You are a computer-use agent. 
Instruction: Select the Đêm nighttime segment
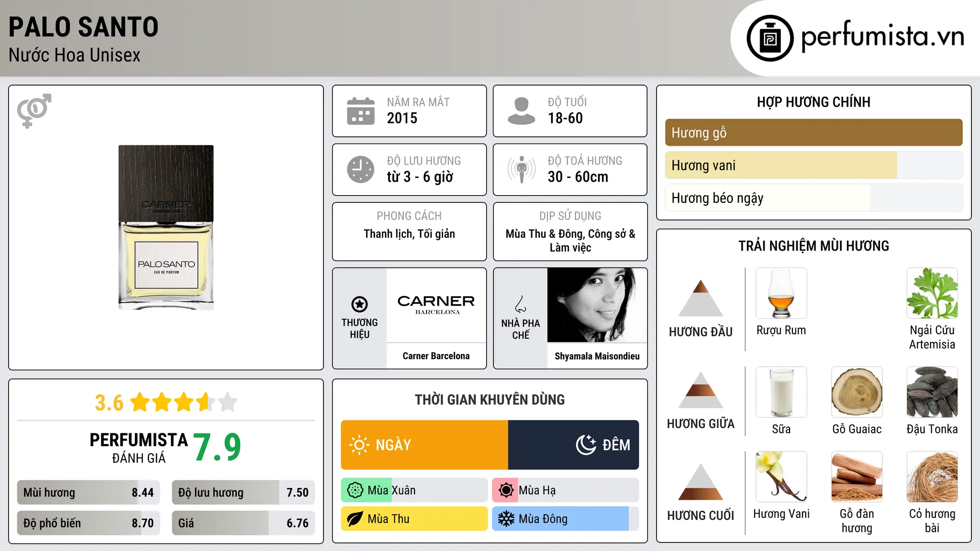point(573,445)
